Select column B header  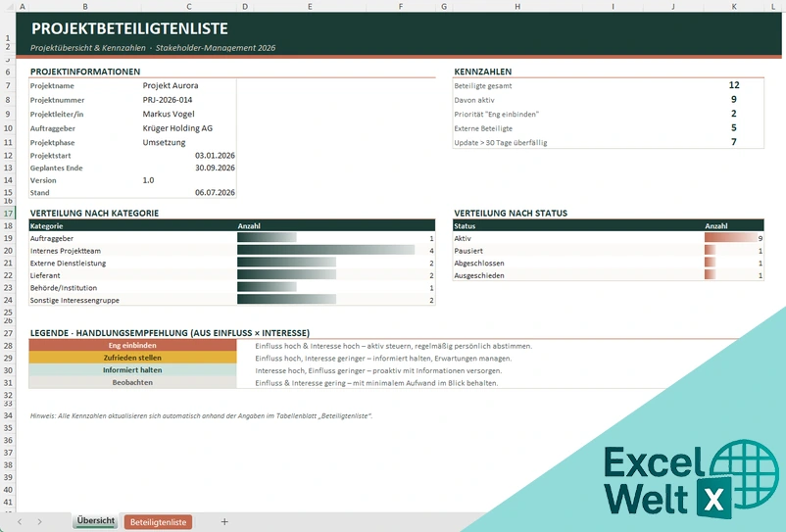85,7
